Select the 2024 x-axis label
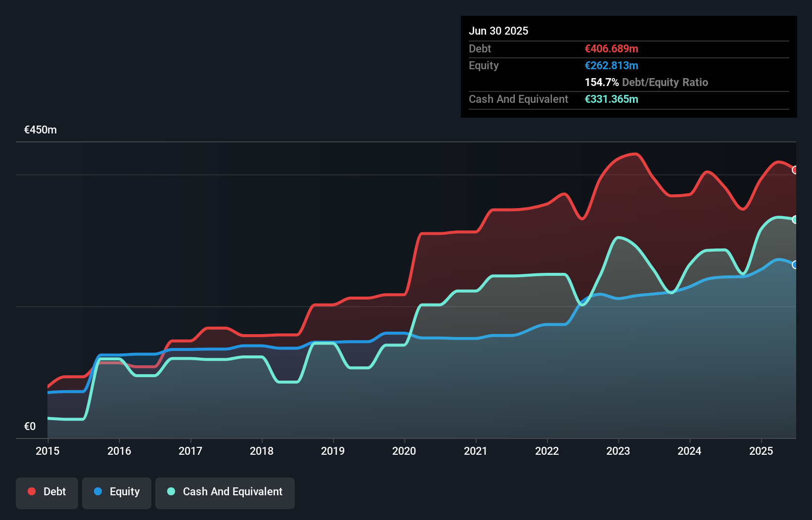812x520 pixels. (x=689, y=451)
